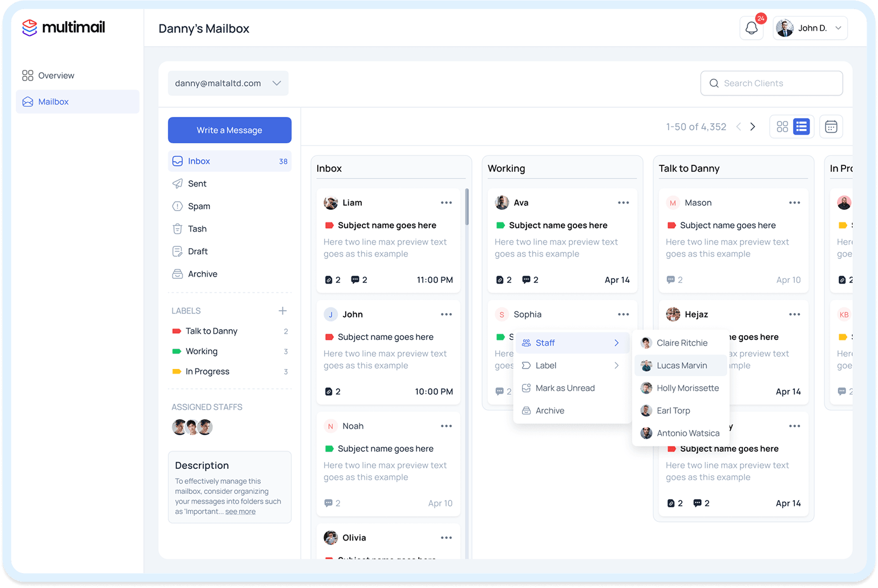This screenshot has height=588, width=878.
Task: Select the Spam folder
Action: pos(198,206)
